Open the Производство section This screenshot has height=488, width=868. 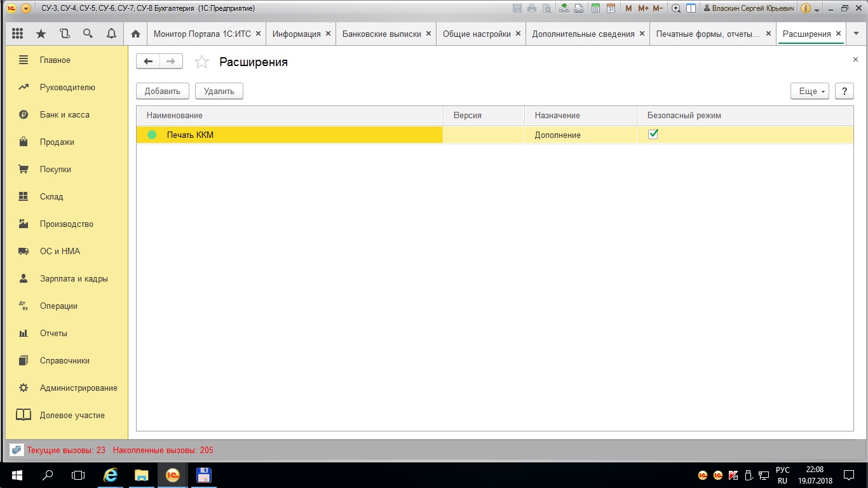66,224
